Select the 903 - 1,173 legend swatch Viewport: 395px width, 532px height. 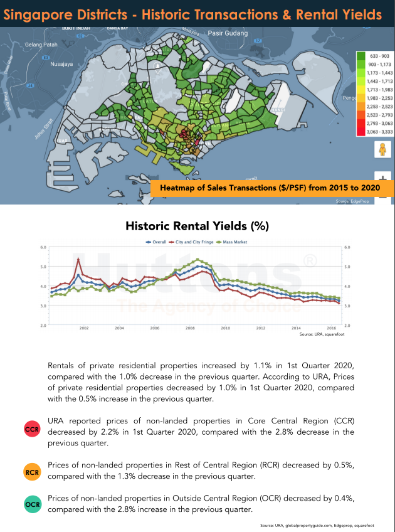(361, 65)
